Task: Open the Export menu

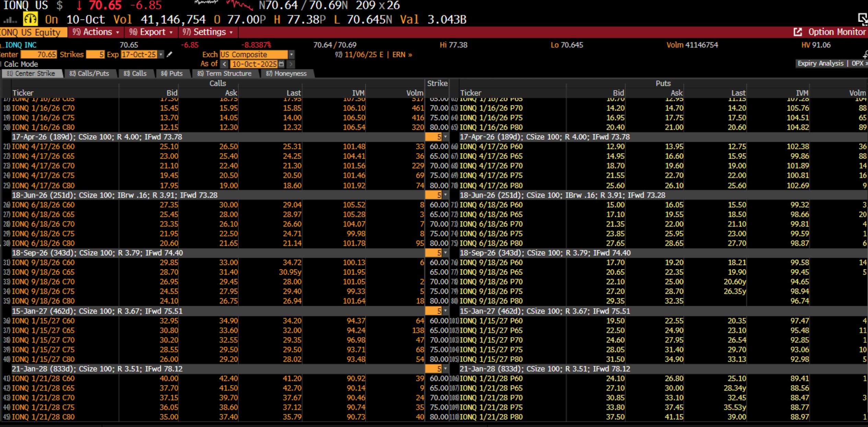Action: pos(152,32)
